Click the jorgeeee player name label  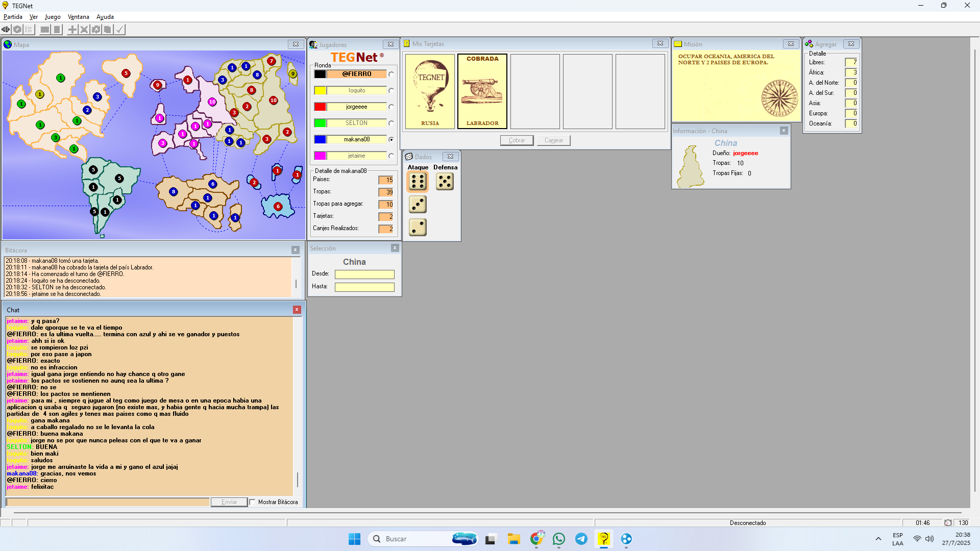[356, 107]
